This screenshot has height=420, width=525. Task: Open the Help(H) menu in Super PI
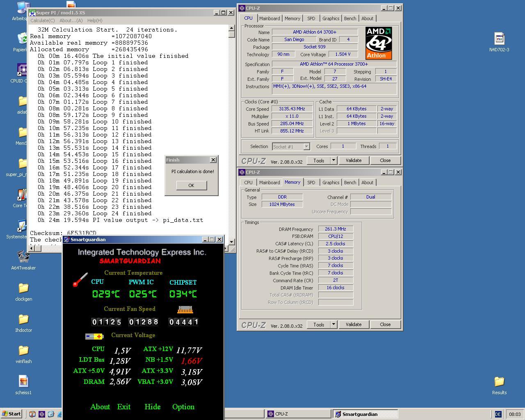pos(94,21)
